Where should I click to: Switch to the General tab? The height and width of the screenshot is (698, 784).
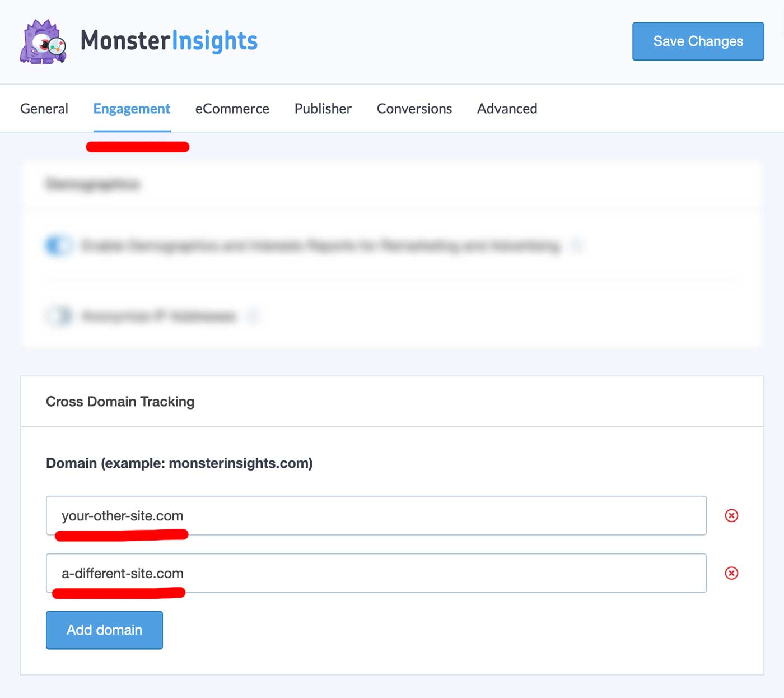coord(44,109)
